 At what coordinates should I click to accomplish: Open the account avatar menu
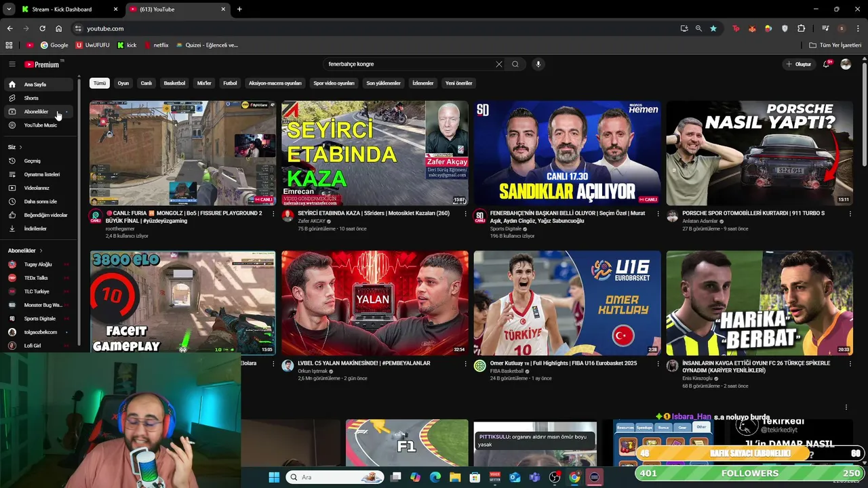[x=846, y=64]
